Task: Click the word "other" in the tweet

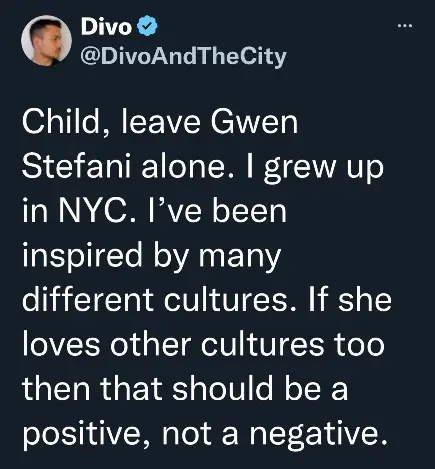Action: pyautogui.click(x=151, y=344)
